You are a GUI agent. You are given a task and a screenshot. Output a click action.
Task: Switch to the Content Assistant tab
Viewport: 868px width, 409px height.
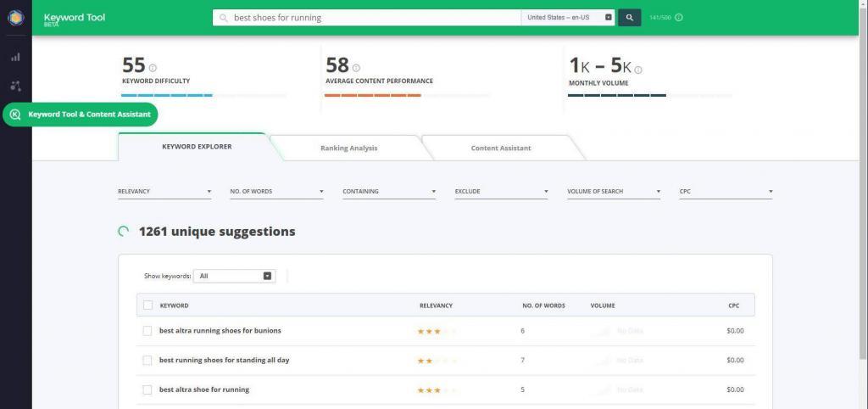pyautogui.click(x=500, y=148)
